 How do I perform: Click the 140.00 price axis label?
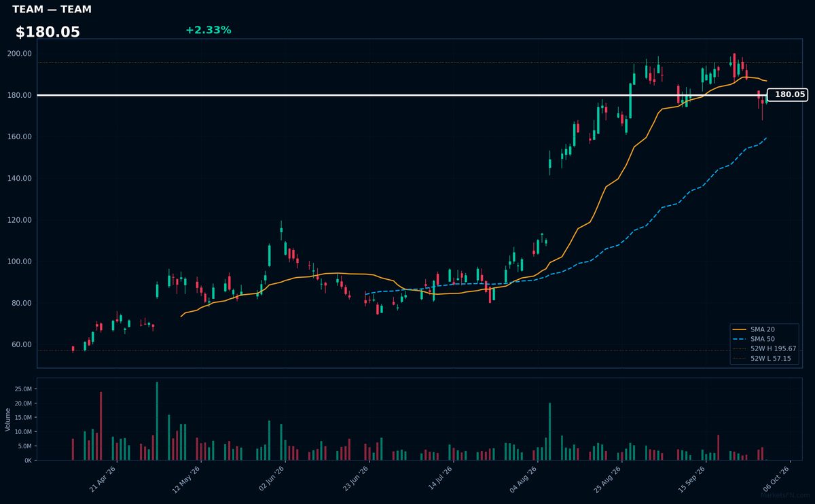coord(20,179)
